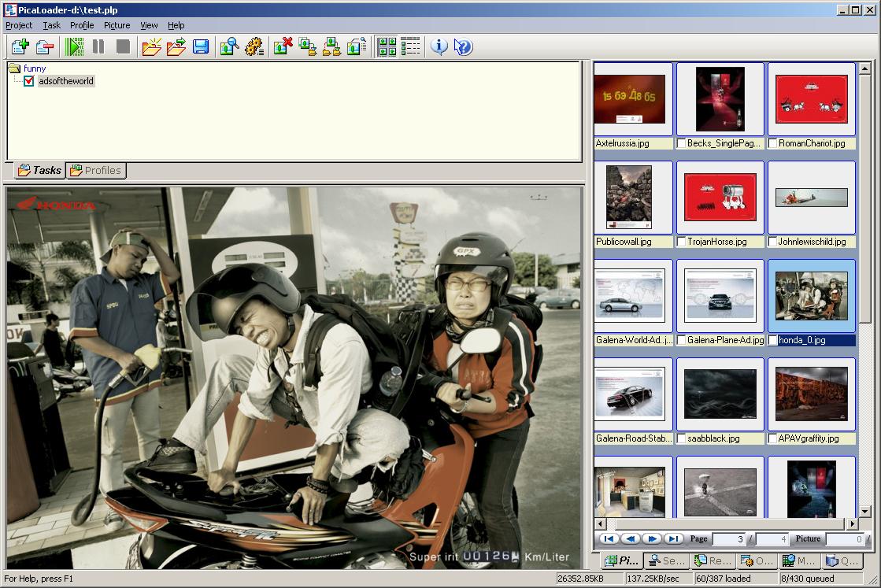Image resolution: width=881 pixels, height=588 pixels.
Task: Save project with the floppy disk icon
Action: pyautogui.click(x=201, y=46)
